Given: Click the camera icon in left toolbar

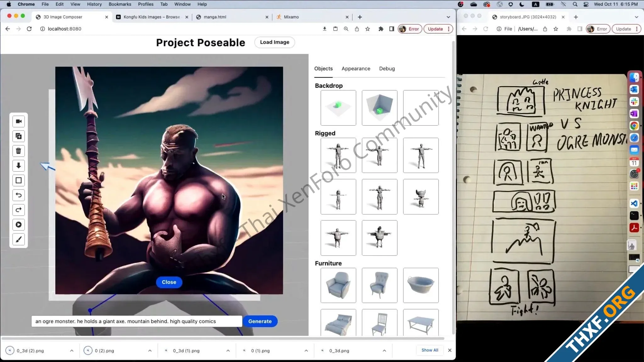Looking at the screenshot, I should (x=19, y=121).
